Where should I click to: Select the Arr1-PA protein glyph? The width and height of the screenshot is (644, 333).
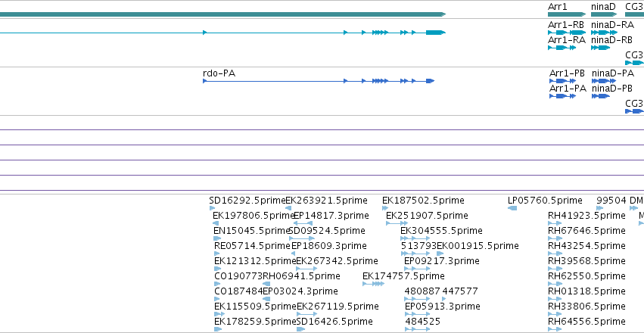563,96
